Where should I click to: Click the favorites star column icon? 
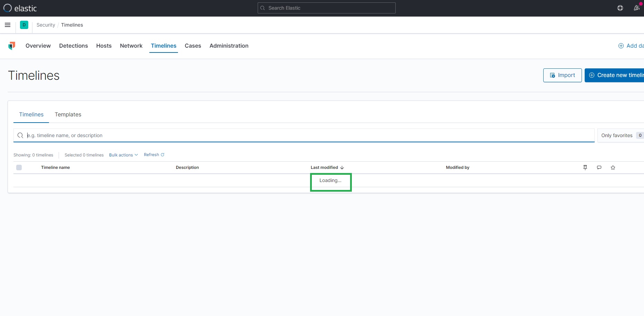613,167
